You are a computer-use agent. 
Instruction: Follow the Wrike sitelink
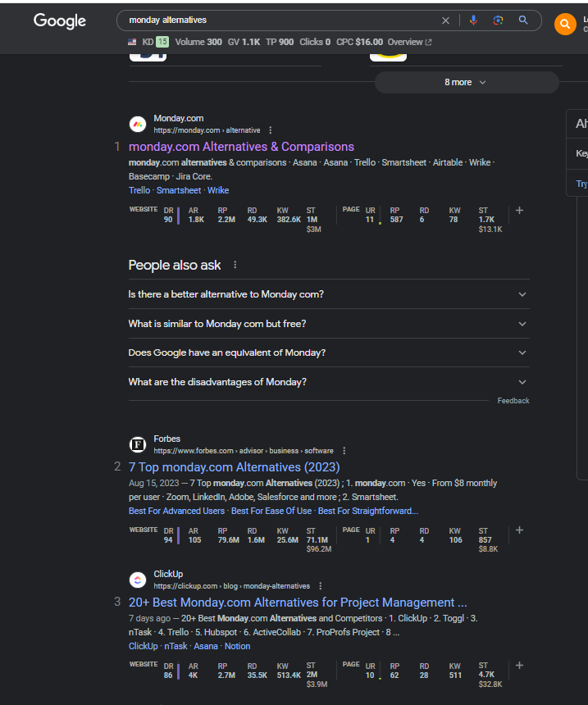pyautogui.click(x=218, y=190)
